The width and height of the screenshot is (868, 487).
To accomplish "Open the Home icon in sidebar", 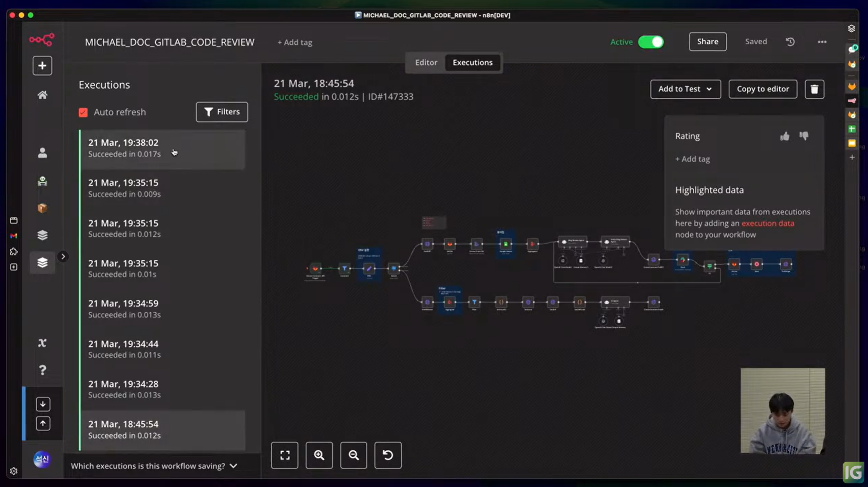I will (42, 95).
